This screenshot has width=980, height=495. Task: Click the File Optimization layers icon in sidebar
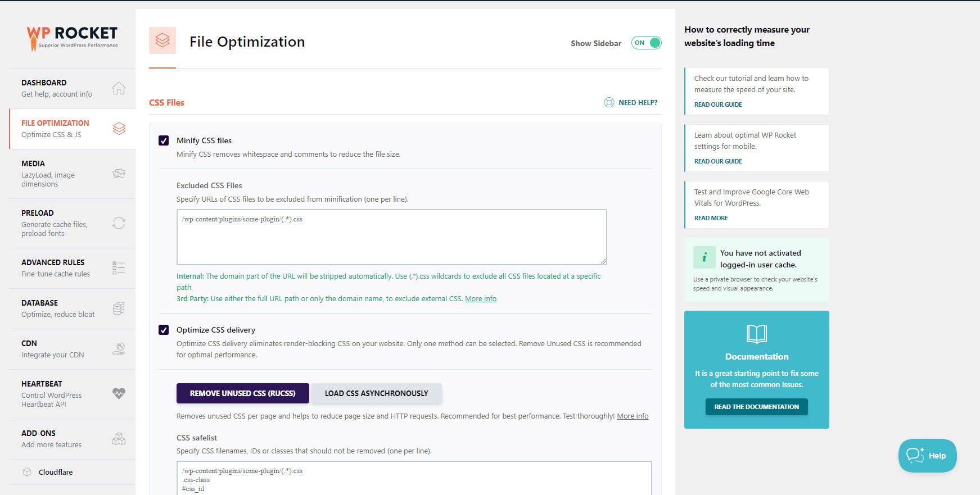[x=119, y=129]
